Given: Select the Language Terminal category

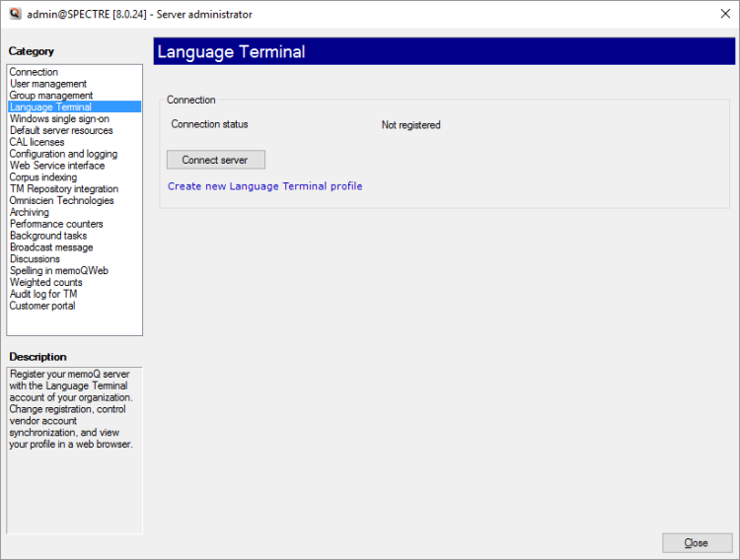Looking at the screenshot, I should click(x=75, y=107).
